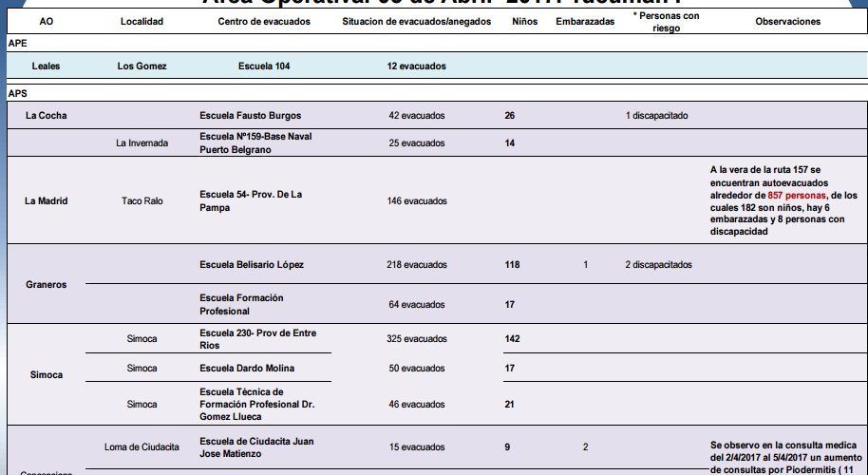
Task: Click 'Escuela Dardo Molina' cell
Action: pos(247,369)
